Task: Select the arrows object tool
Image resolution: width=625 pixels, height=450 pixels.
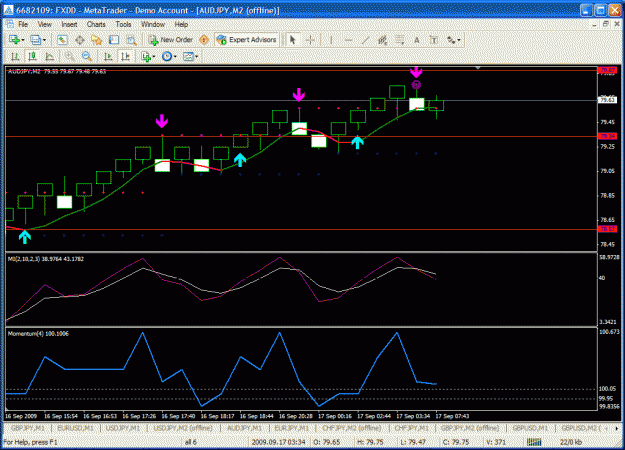Action: click(451, 40)
